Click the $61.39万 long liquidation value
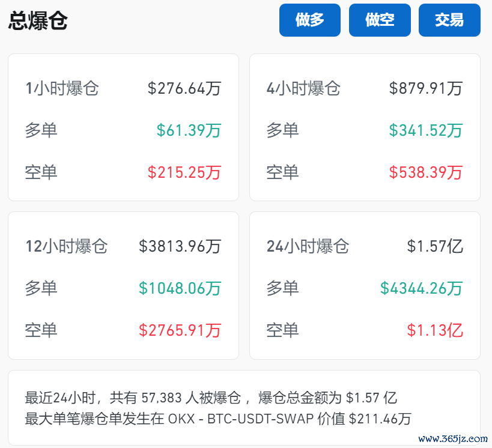 click(189, 130)
